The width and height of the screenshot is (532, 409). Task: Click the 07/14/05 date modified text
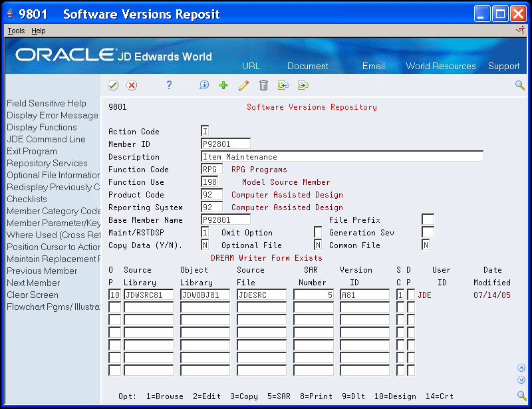492,295
